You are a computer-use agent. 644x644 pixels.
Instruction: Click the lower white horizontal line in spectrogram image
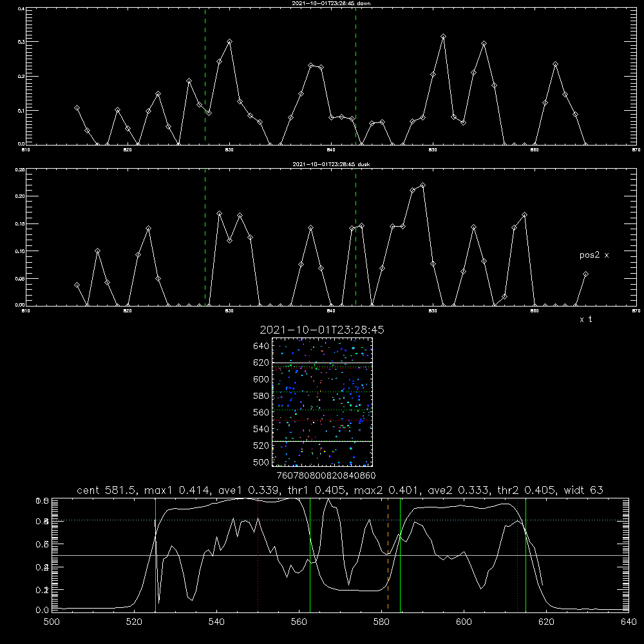[x=322, y=441]
